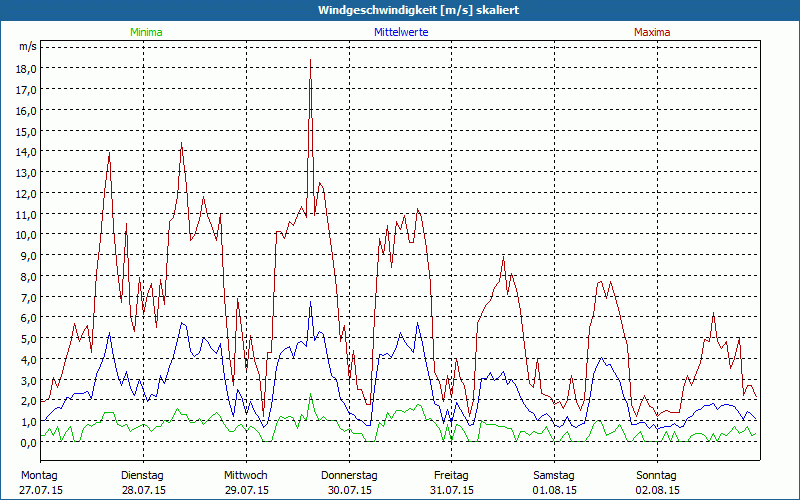
Task: Click the 'Mittwoch' day label
Action: pos(246,476)
